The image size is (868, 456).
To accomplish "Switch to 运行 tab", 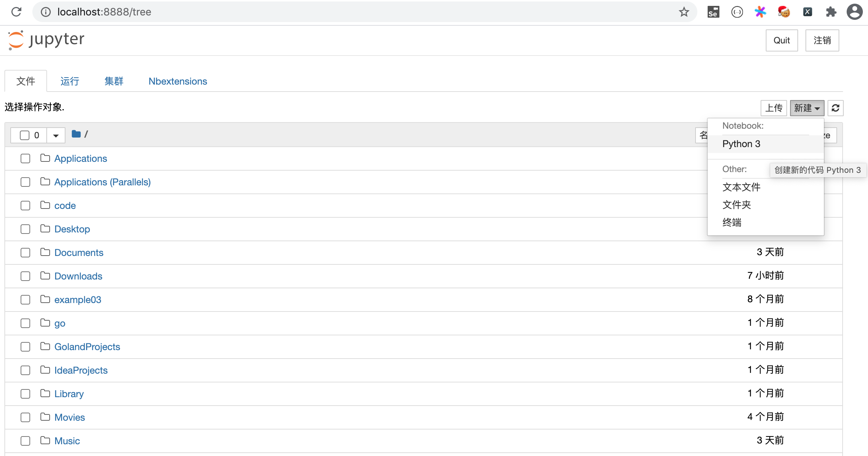I will (69, 81).
